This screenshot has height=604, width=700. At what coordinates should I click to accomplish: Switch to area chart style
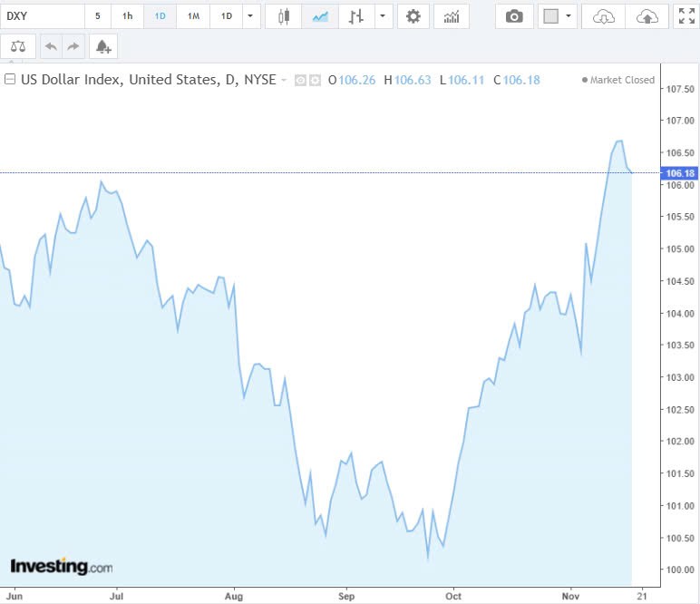[320, 16]
